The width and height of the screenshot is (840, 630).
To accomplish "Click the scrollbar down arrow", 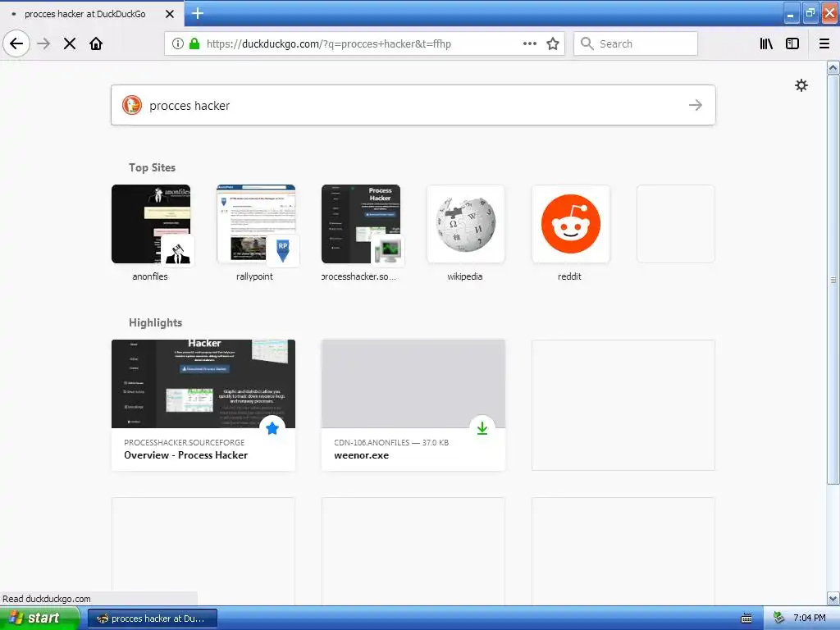I will [833, 598].
